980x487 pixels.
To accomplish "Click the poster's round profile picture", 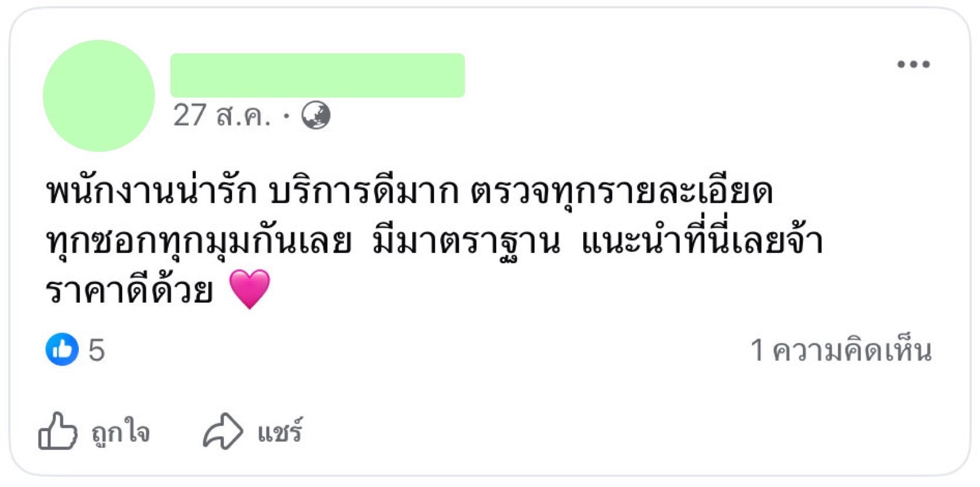I will (99, 96).
